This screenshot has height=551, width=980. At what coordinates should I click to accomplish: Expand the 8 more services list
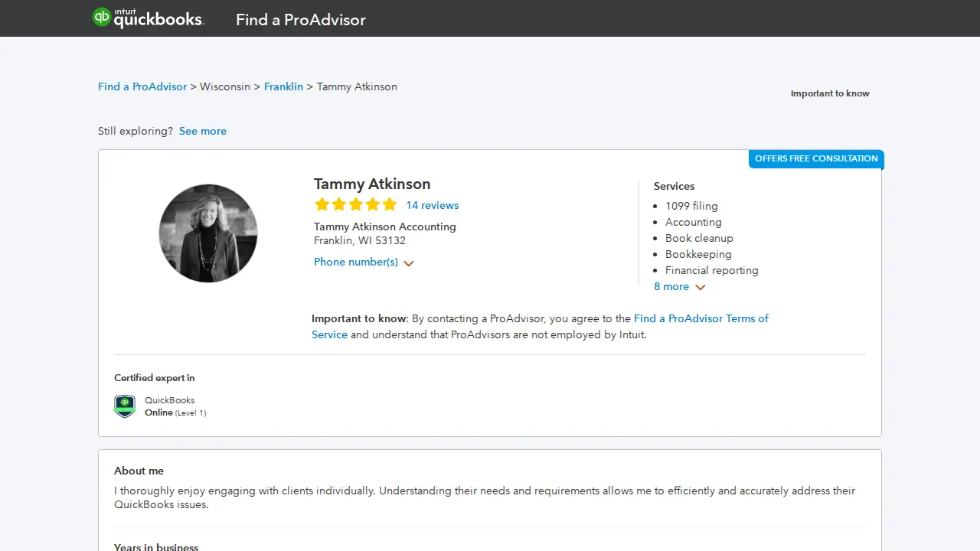[679, 287]
